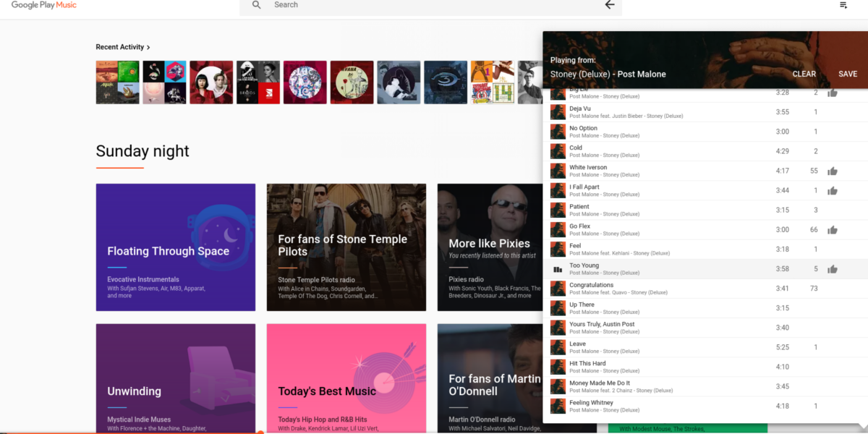The width and height of the screenshot is (868, 434).
Task: Select the song title Feel
Action: click(x=575, y=245)
